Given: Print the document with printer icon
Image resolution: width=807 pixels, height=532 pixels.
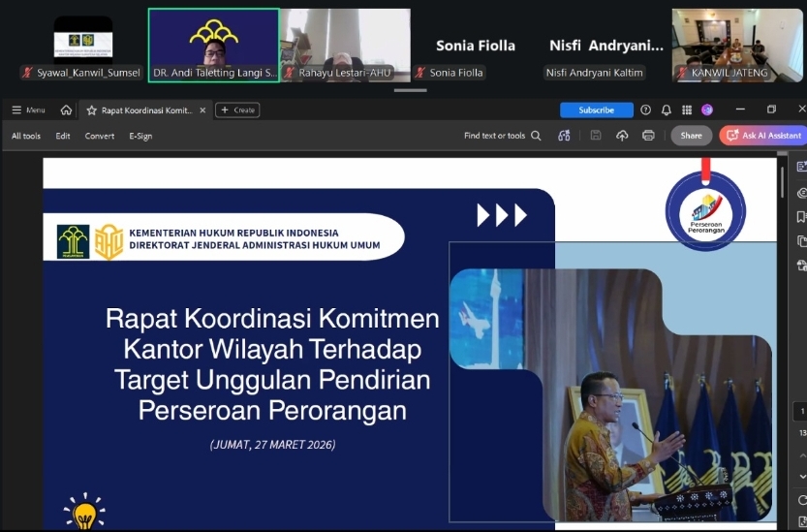Looking at the screenshot, I should click(648, 136).
